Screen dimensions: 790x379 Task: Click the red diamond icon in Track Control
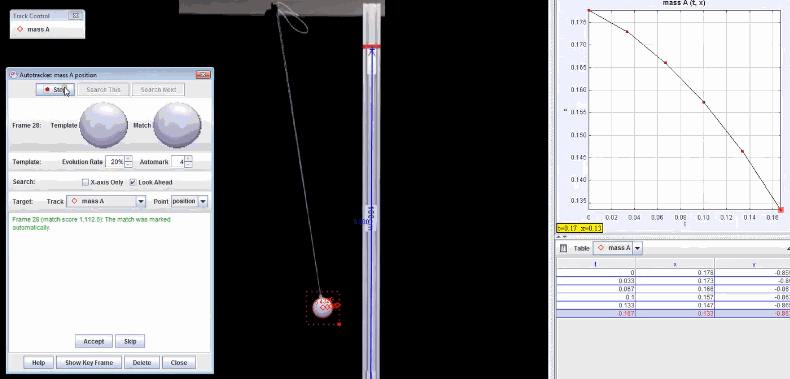point(20,29)
